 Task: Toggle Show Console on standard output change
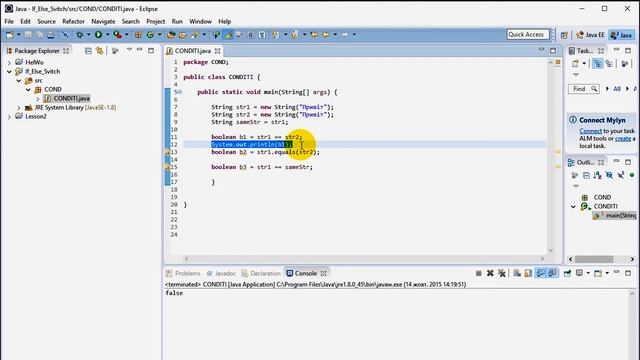coord(540,273)
